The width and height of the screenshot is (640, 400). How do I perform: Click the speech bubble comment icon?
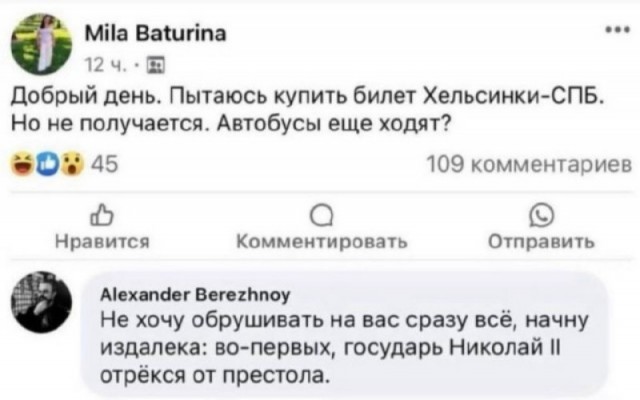point(319,212)
